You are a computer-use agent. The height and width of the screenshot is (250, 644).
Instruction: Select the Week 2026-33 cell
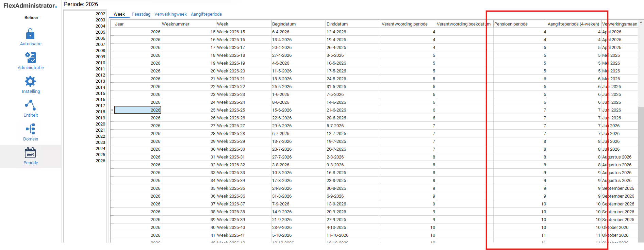[x=244, y=172]
